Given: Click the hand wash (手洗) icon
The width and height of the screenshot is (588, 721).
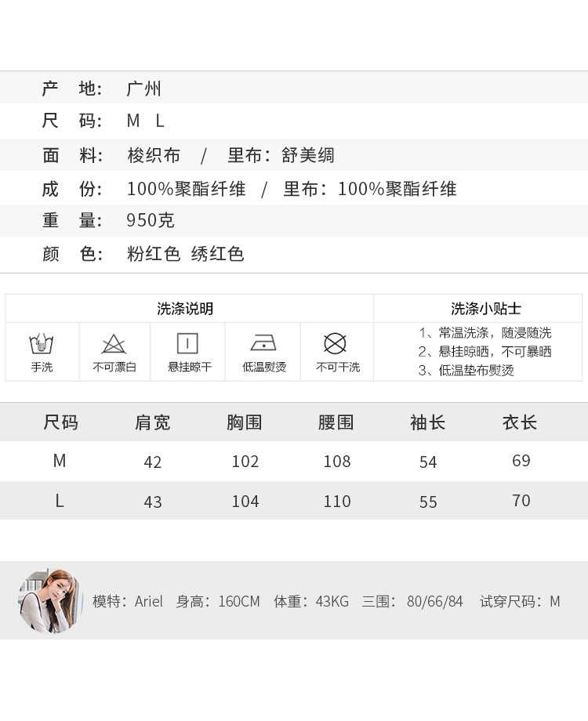Looking at the screenshot, I should (42, 343).
